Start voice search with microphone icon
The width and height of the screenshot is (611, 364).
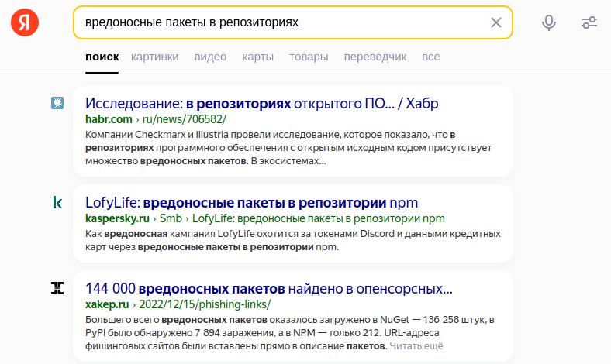point(549,22)
